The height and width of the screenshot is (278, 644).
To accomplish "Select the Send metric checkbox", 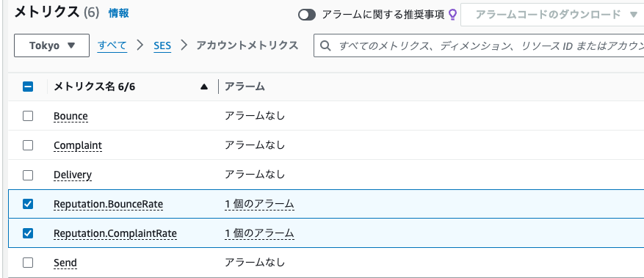I will point(27,263).
